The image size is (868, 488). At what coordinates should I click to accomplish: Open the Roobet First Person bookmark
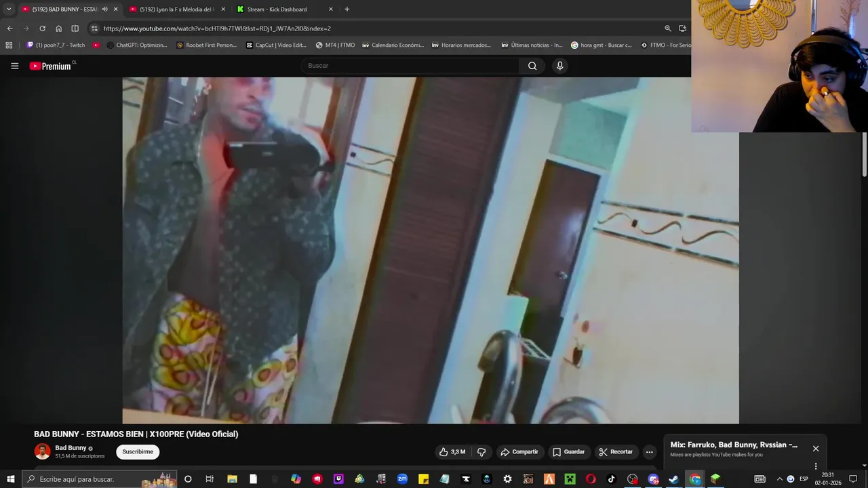tap(206, 45)
